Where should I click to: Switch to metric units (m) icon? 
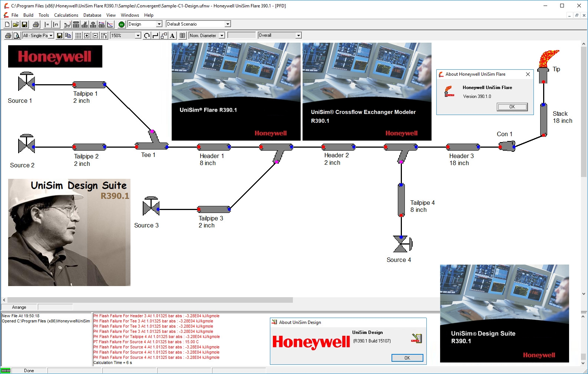tap(47, 24)
